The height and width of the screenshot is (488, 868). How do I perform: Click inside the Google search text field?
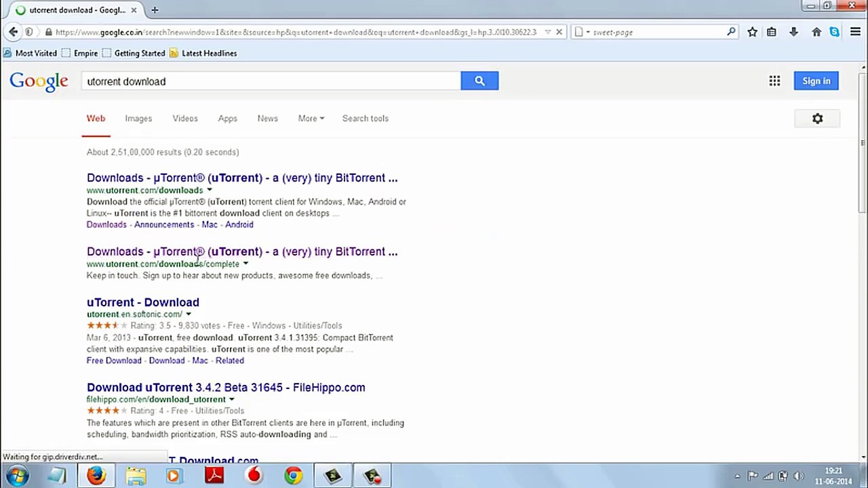[271, 81]
